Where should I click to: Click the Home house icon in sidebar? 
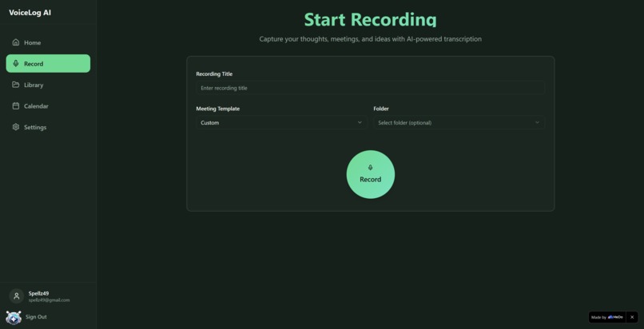pos(16,42)
